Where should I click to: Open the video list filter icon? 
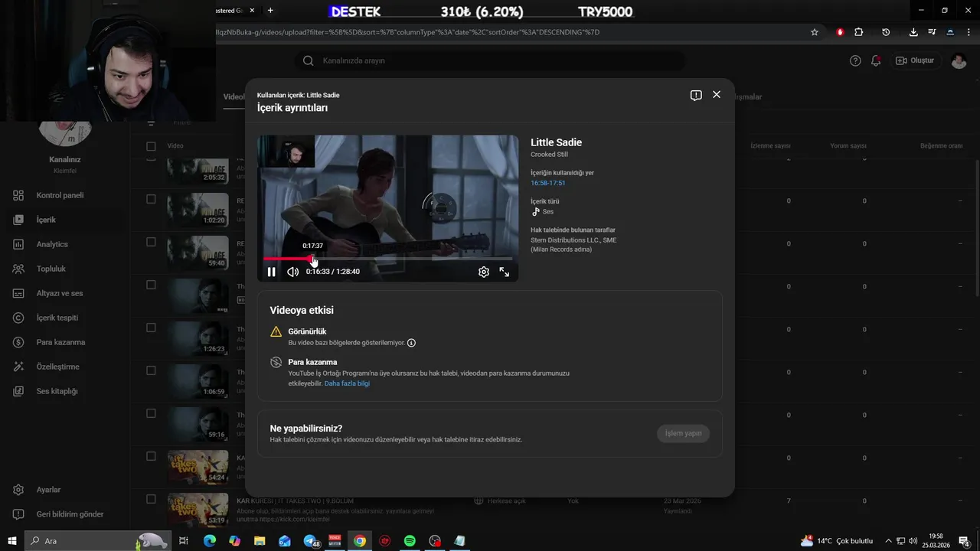point(151,122)
